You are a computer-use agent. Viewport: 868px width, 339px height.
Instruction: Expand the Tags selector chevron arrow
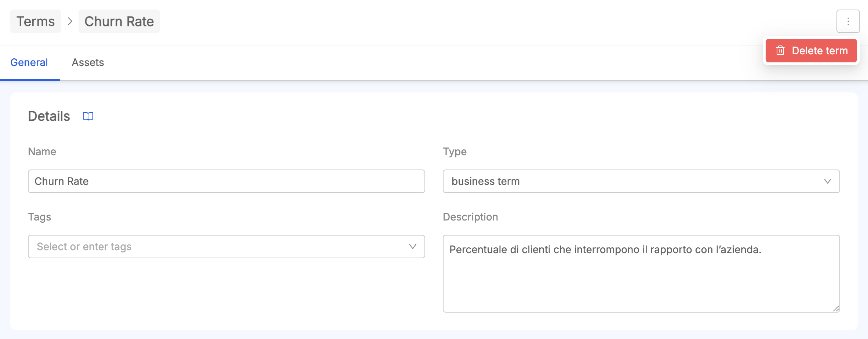click(412, 247)
